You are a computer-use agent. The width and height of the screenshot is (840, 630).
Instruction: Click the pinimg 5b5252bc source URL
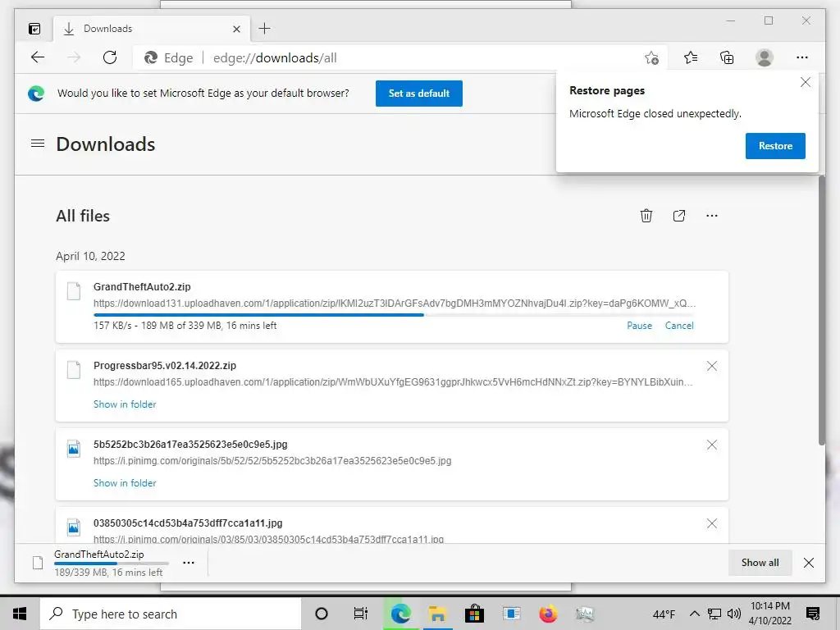pos(272,461)
